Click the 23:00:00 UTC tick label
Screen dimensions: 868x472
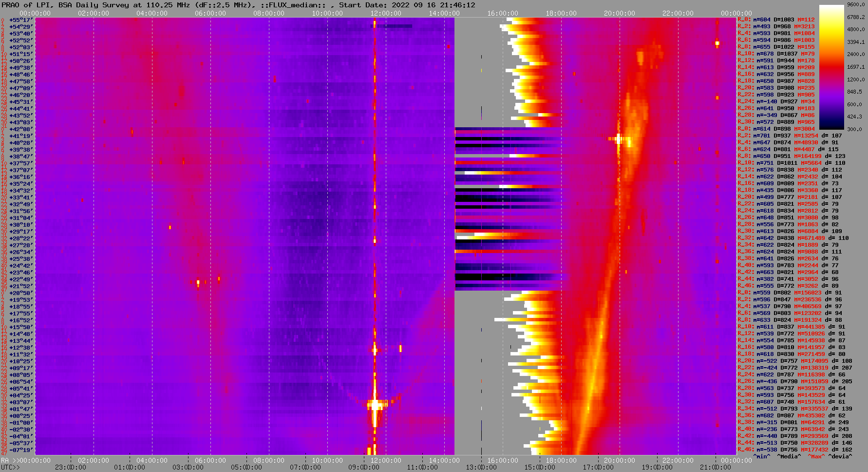click(x=71, y=467)
